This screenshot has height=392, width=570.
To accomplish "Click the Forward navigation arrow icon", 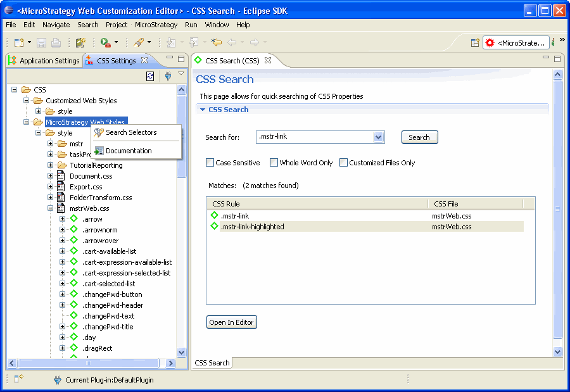I will click(255, 42).
